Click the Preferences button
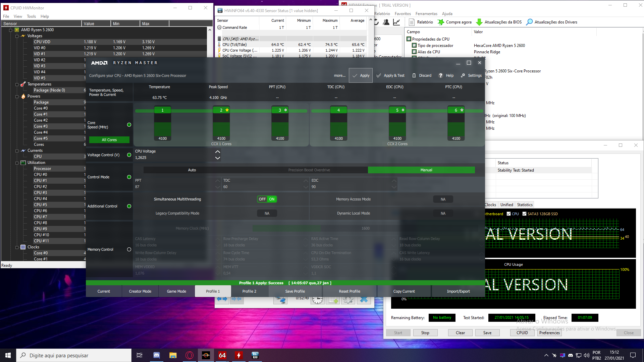 549,333
